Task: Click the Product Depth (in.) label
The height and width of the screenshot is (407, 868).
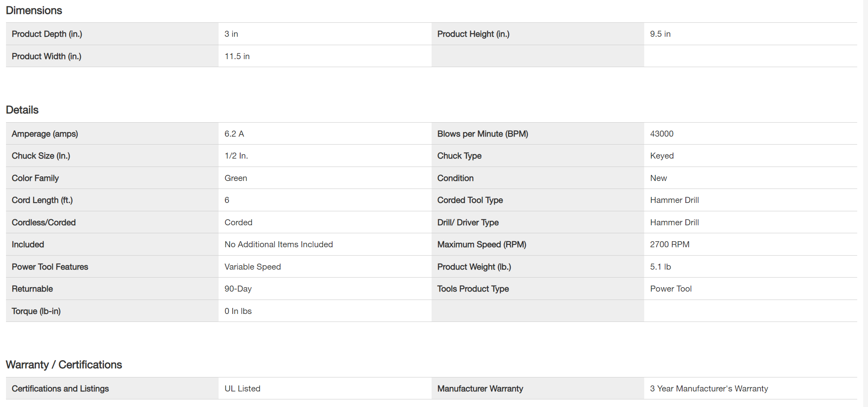Action: point(47,34)
